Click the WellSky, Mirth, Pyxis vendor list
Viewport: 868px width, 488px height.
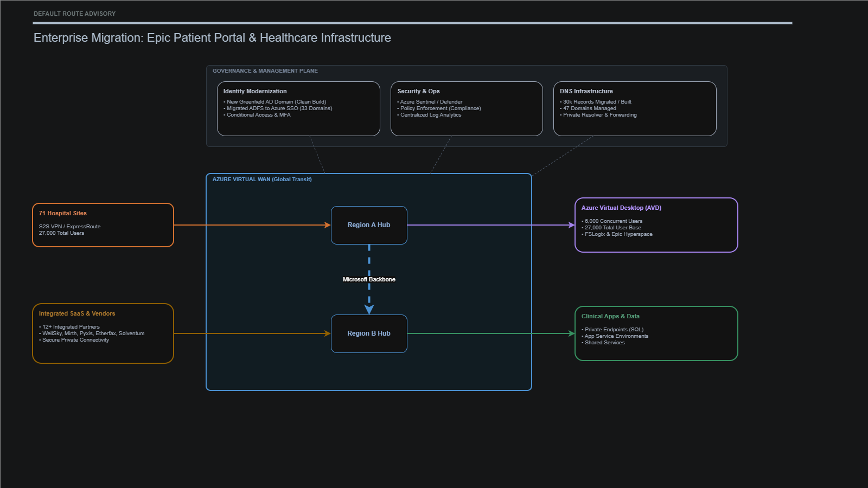(93, 333)
